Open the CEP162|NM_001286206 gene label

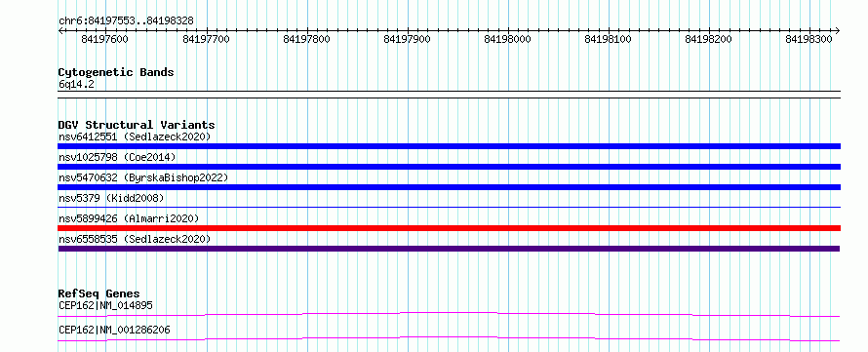(x=114, y=331)
